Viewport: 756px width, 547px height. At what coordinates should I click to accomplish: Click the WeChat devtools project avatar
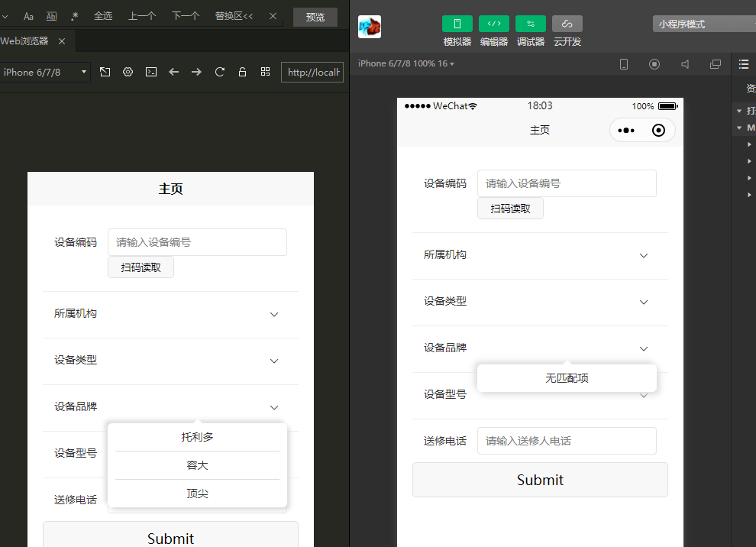click(x=370, y=27)
